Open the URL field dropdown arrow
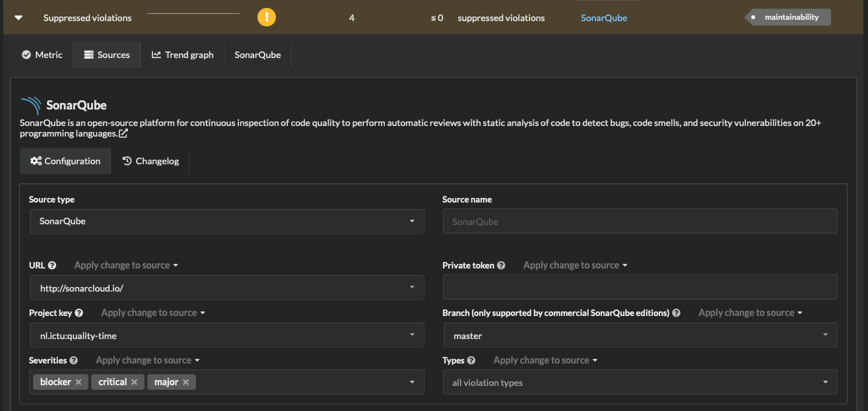 412,288
